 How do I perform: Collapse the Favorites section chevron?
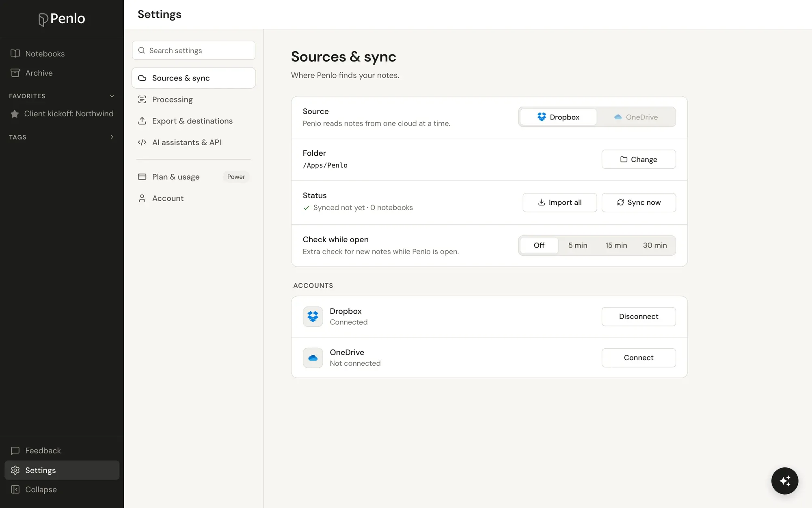[112, 96]
